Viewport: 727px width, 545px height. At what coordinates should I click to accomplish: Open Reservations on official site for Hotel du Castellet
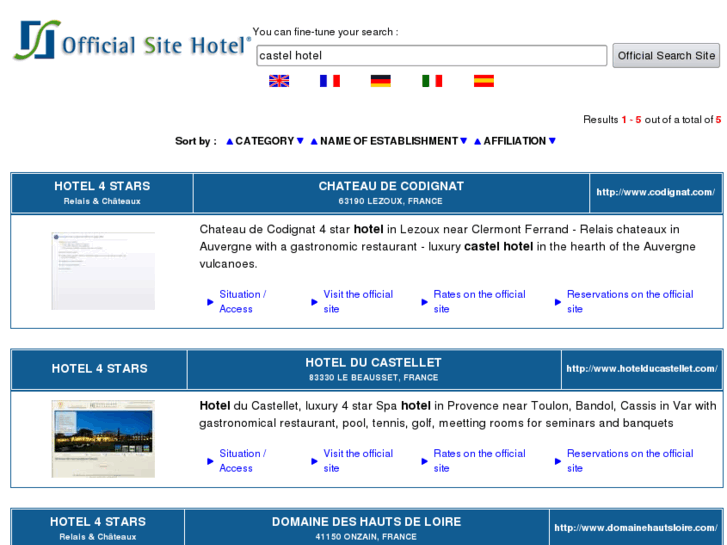pos(630,461)
